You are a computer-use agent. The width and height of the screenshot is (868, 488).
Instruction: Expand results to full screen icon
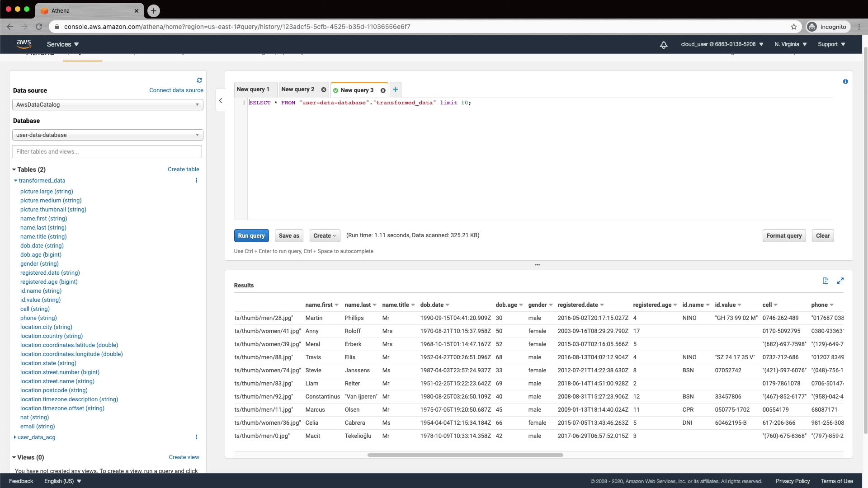(840, 281)
